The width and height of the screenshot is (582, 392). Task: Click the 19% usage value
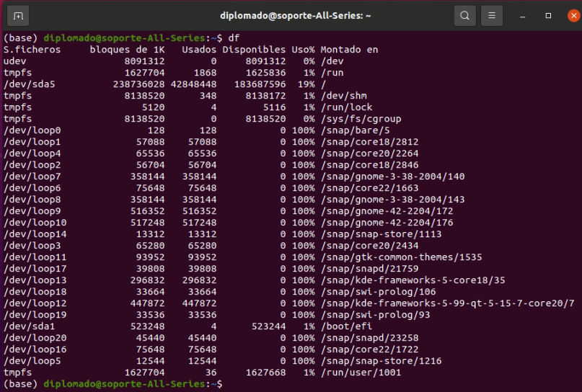point(306,84)
